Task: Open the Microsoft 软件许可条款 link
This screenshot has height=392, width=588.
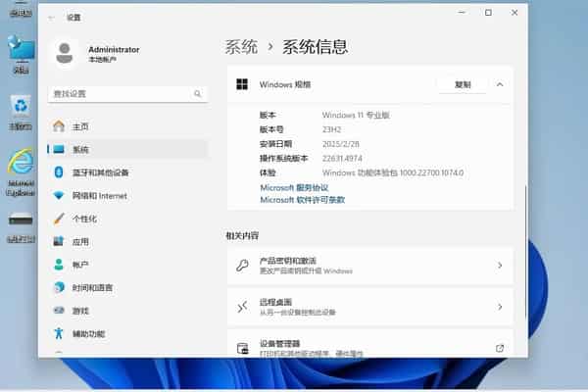Action: pos(302,200)
